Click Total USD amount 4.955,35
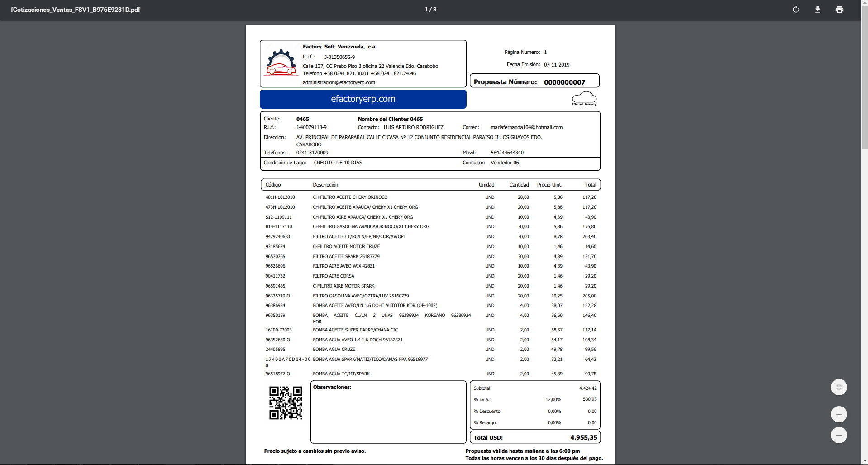 click(x=584, y=437)
